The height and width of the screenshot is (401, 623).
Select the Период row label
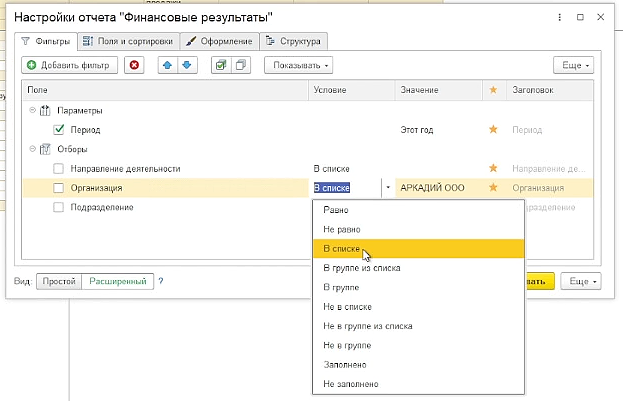point(85,130)
